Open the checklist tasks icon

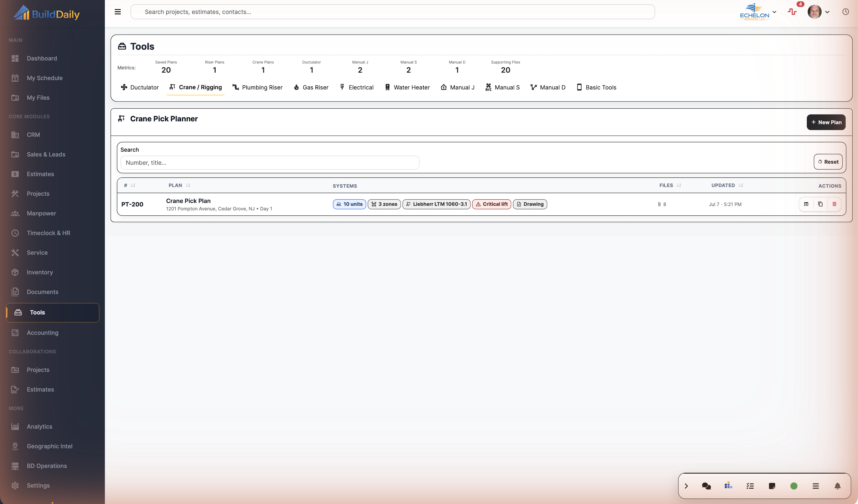(x=750, y=486)
